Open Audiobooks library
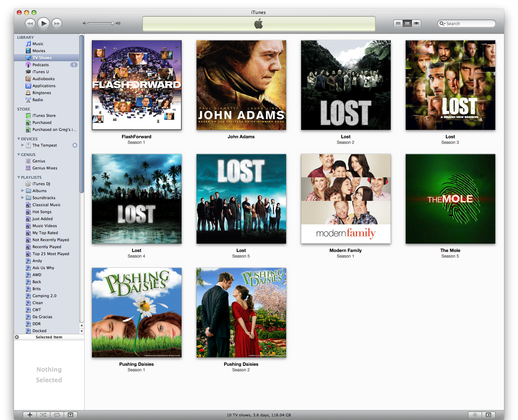518x420 pixels. [x=47, y=79]
